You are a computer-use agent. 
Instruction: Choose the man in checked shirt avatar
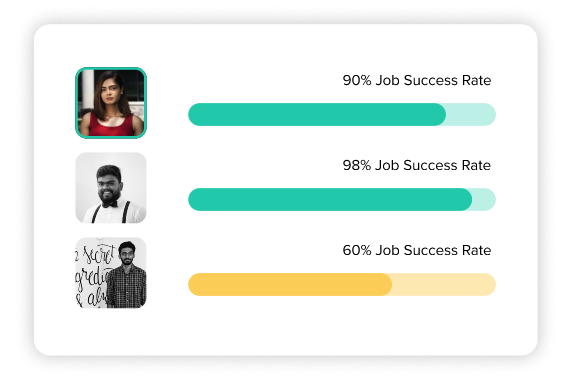click(111, 273)
